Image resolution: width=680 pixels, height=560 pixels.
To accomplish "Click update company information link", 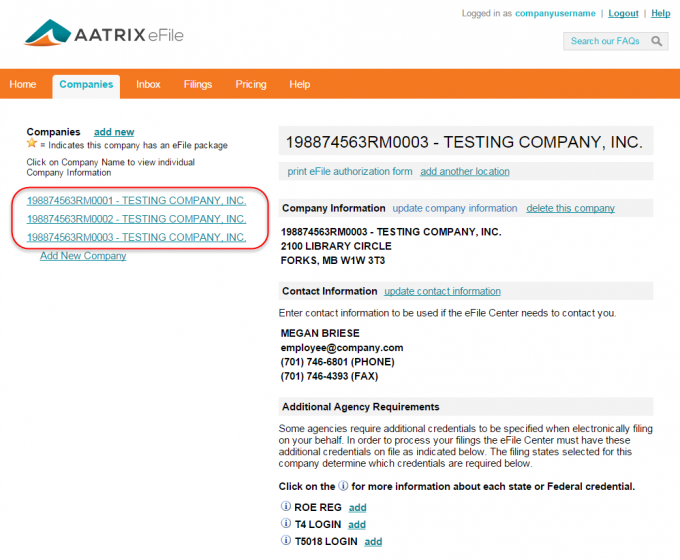I will tap(455, 208).
